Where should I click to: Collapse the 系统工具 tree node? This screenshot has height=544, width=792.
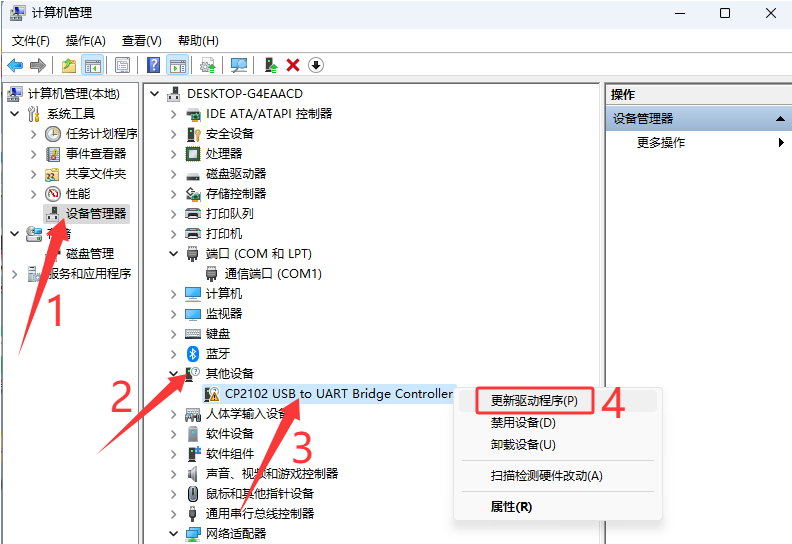coord(15,114)
